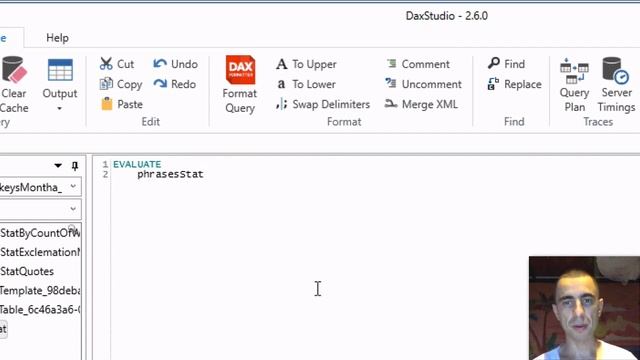Viewport: 640px width, 360px height.
Task: Click the Uncomment icon
Action: [391, 83]
